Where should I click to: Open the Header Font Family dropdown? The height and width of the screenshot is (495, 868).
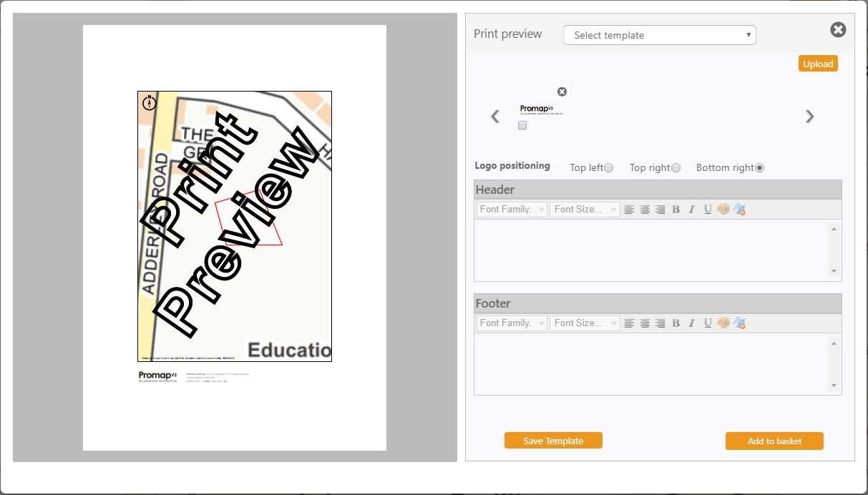(x=512, y=210)
